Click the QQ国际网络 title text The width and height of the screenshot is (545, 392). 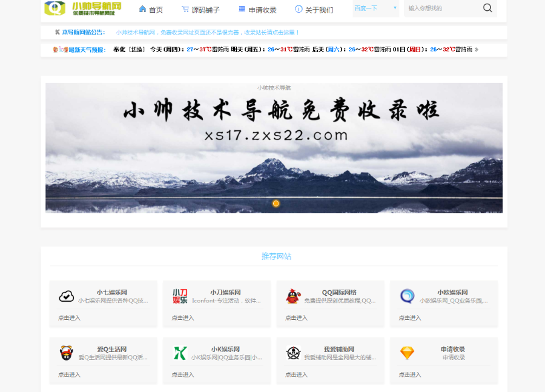point(339,292)
